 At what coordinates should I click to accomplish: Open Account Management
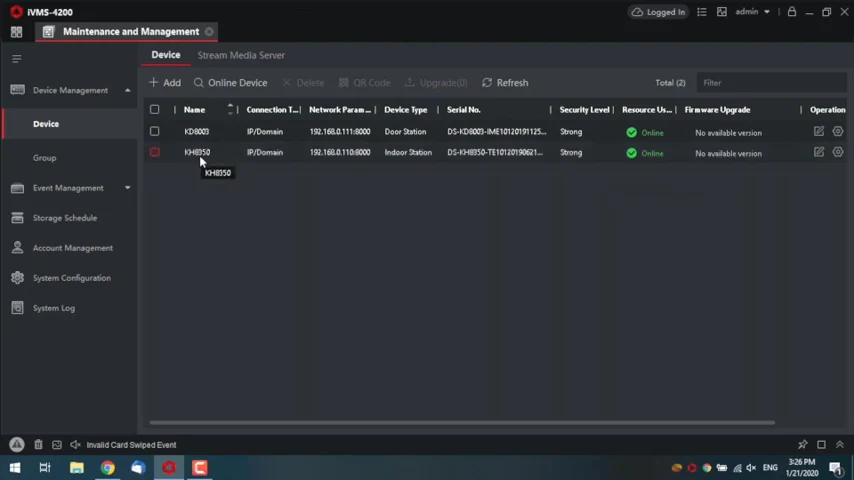[72, 248]
